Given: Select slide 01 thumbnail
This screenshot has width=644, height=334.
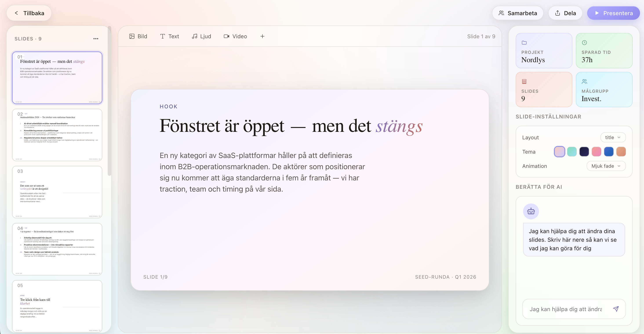Looking at the screenshot, I should tap(57, 78).
